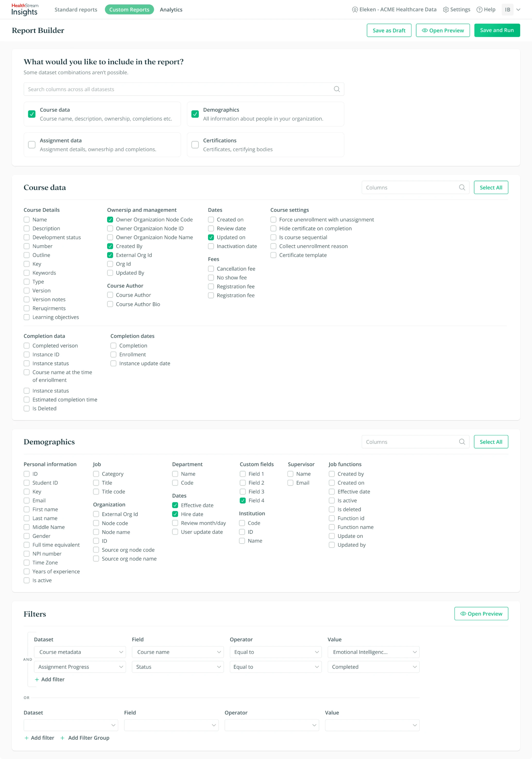Click the user avatar icon next to Eleken

[355, 9]
